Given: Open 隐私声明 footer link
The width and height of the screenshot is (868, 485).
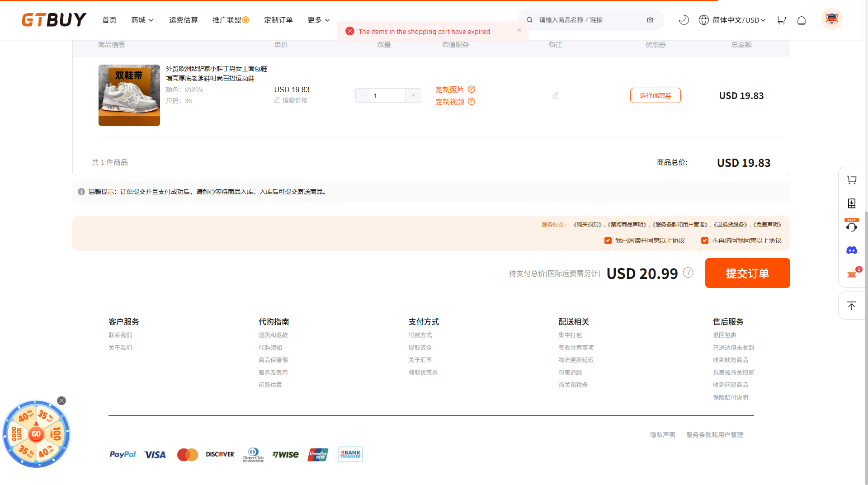Looking at the screenshot, I should tap(663, 434).
